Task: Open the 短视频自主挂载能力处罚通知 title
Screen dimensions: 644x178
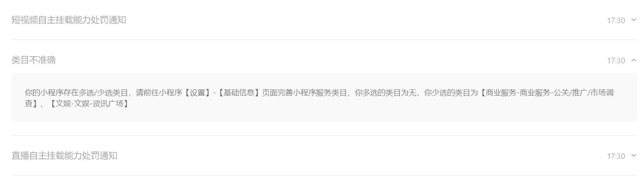Action: [69, 20]
